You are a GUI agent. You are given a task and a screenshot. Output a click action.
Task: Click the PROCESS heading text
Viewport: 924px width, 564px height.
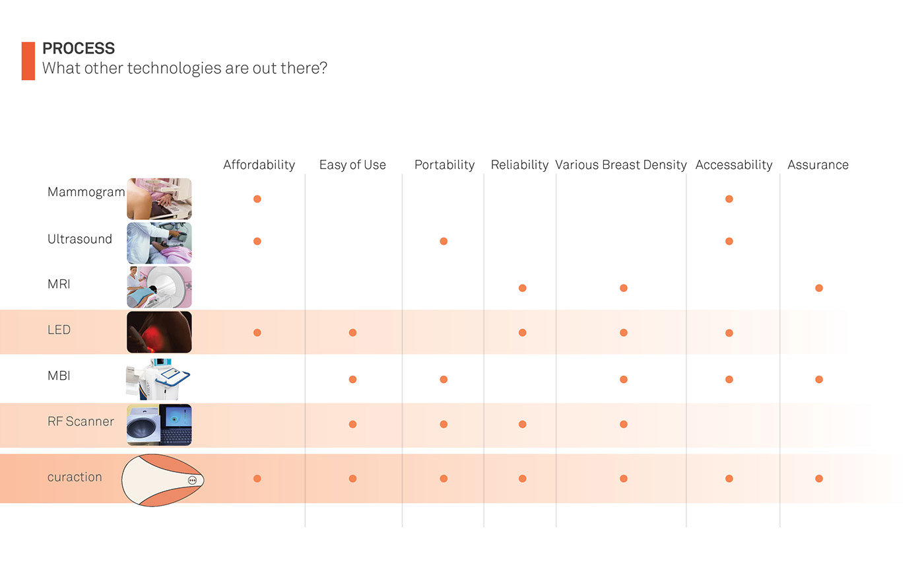[x=79, y=48]
